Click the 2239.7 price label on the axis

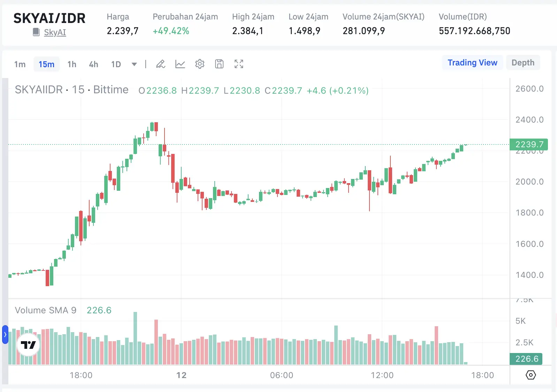pyautogui.click(x=529, y=144)
